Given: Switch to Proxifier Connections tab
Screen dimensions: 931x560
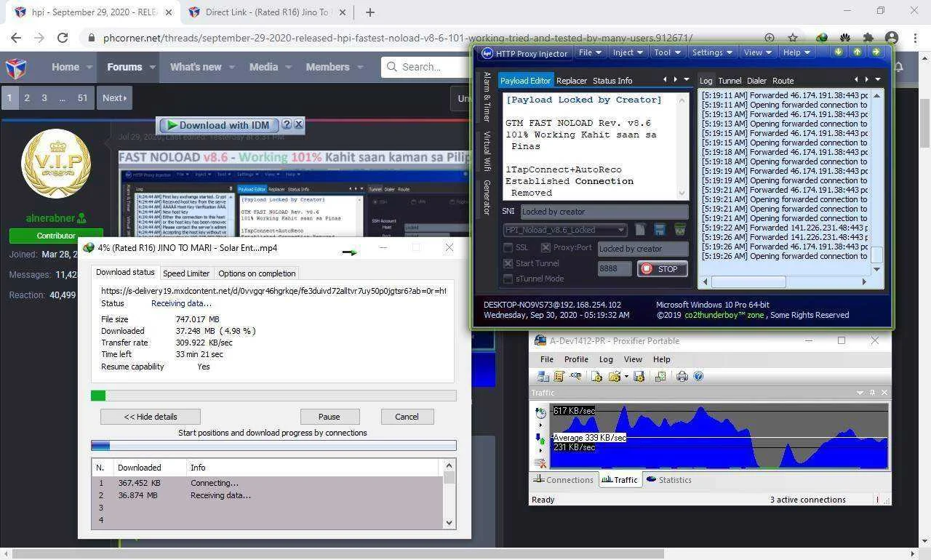Looking at the screenshot, I should (x=563, y=480).
